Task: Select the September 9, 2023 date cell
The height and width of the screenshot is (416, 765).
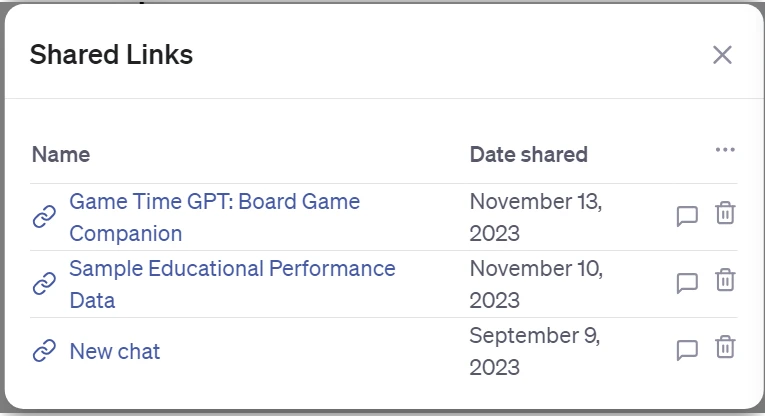Action: point(535,351)
